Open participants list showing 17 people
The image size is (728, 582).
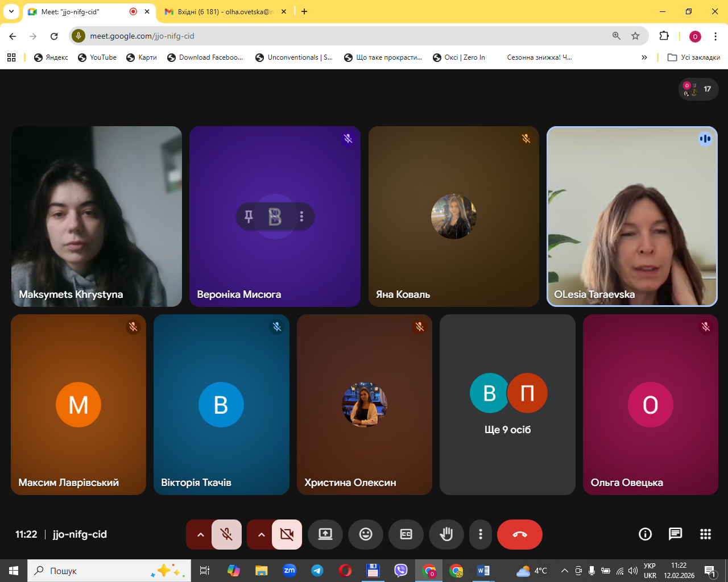point(698,89)
